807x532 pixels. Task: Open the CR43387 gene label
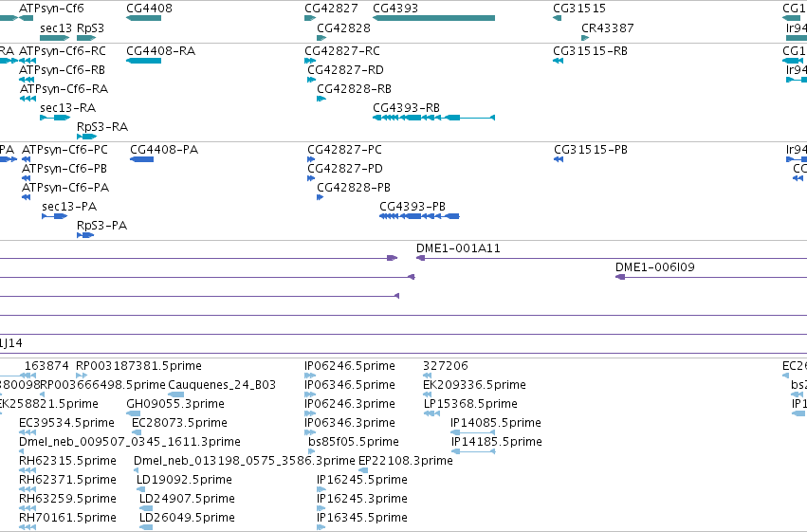607,28
